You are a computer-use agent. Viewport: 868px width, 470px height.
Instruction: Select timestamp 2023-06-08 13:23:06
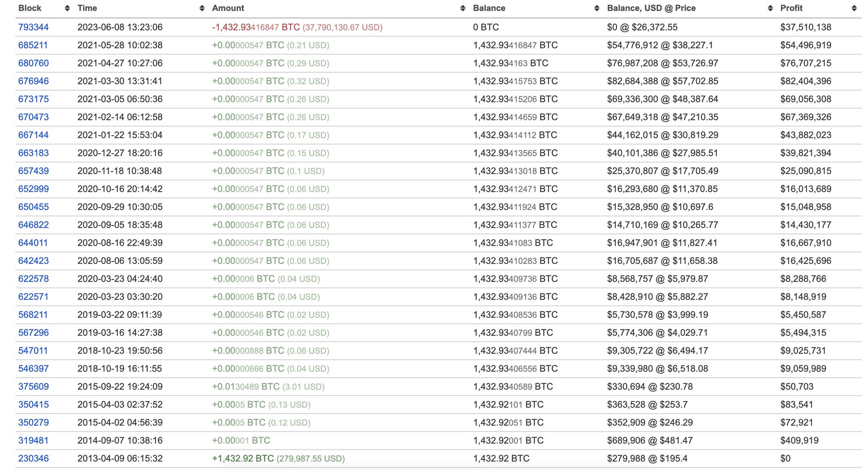click(x=120, y=28)
